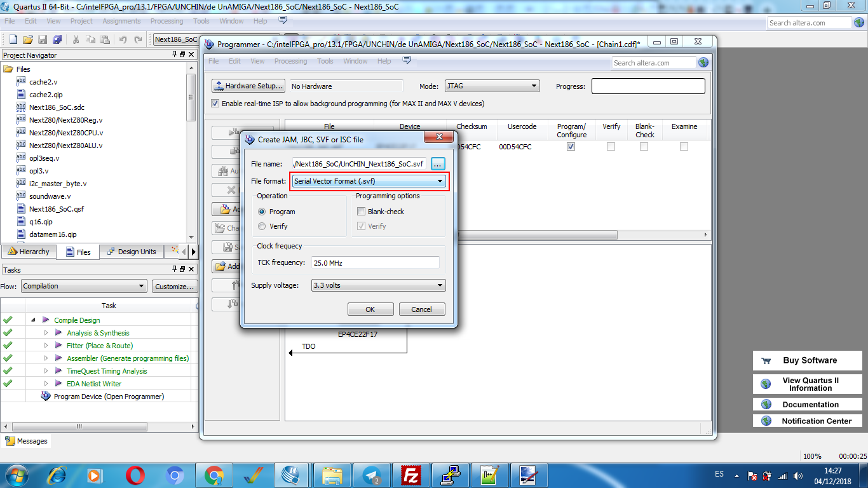Click the globe icon in Programmer search bar

pyautogui.click(x=703, y=63)
